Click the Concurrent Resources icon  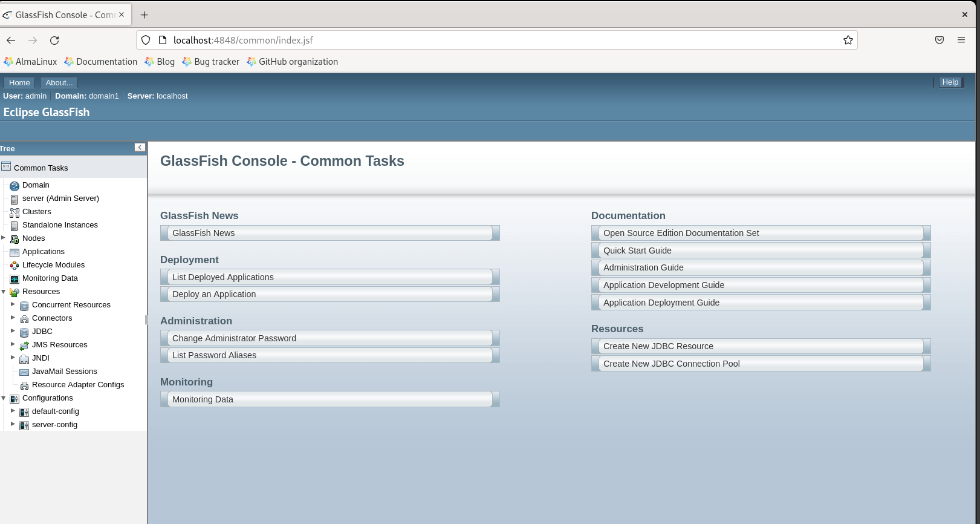coord(24,306)
